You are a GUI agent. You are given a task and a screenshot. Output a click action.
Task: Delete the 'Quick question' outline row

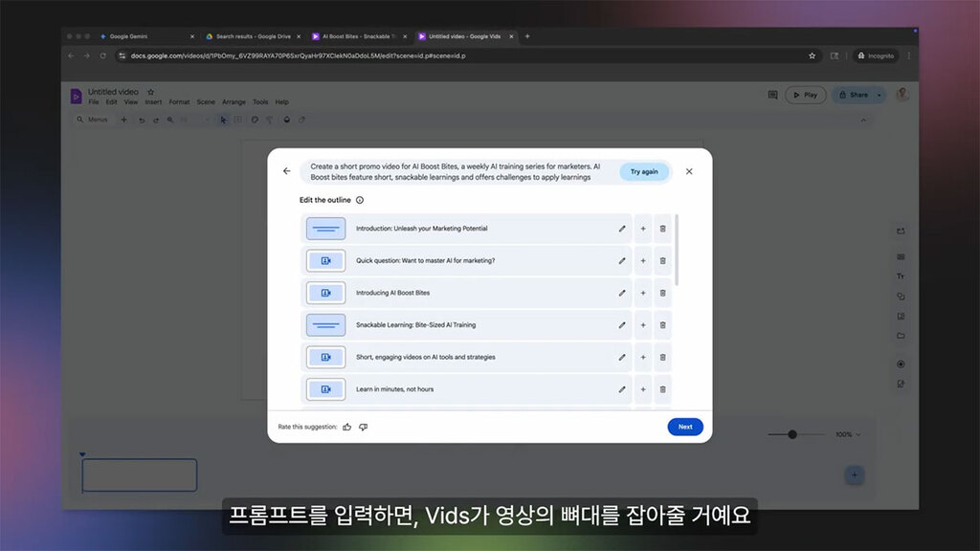pos(663,260)
